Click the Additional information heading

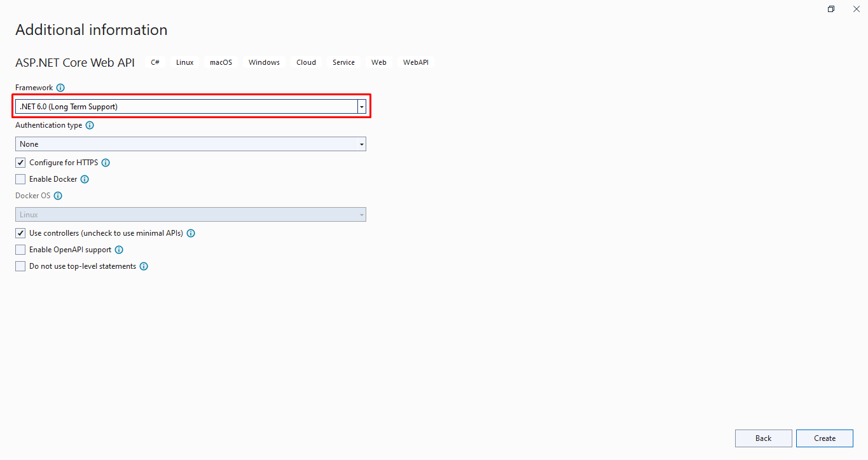(92, 30)
